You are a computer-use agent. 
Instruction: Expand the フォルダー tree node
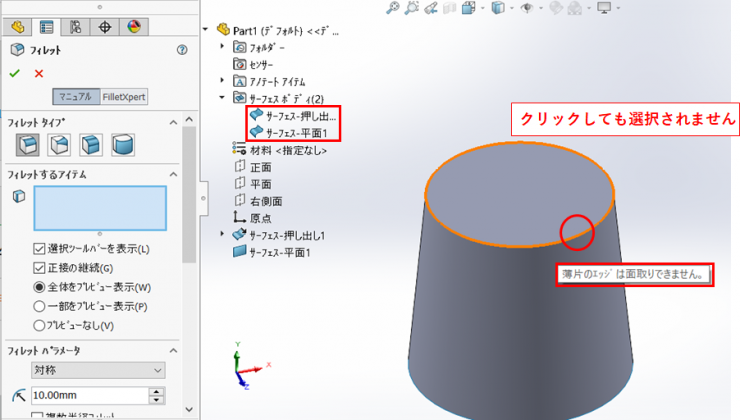click(x=222, y=46)
